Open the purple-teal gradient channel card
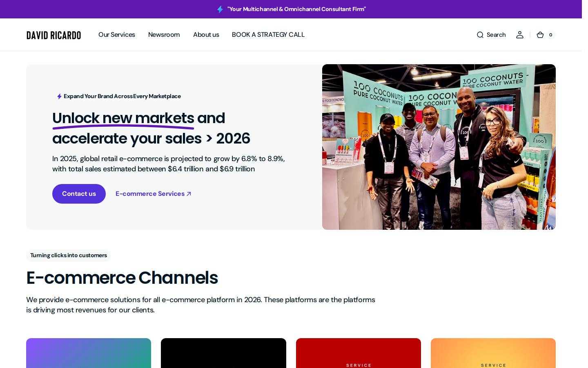The width and height of the screenshot is (588, 368). [89, 353]
